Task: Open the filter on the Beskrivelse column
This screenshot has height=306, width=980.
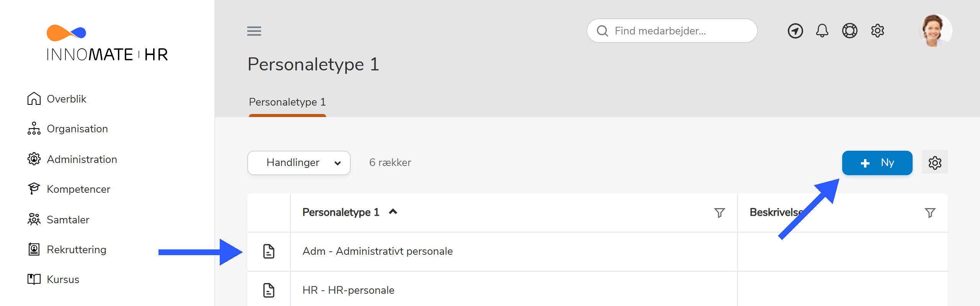Action: click(930, 213)
